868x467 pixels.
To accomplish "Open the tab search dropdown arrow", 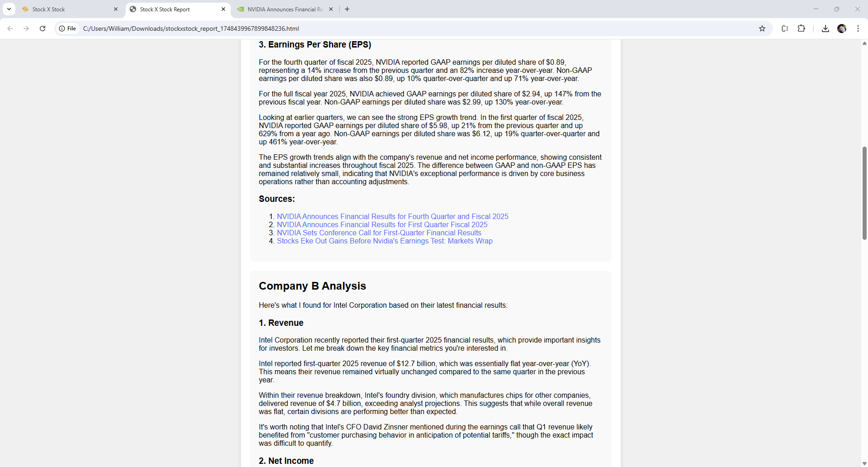I will tap(9, 9).
